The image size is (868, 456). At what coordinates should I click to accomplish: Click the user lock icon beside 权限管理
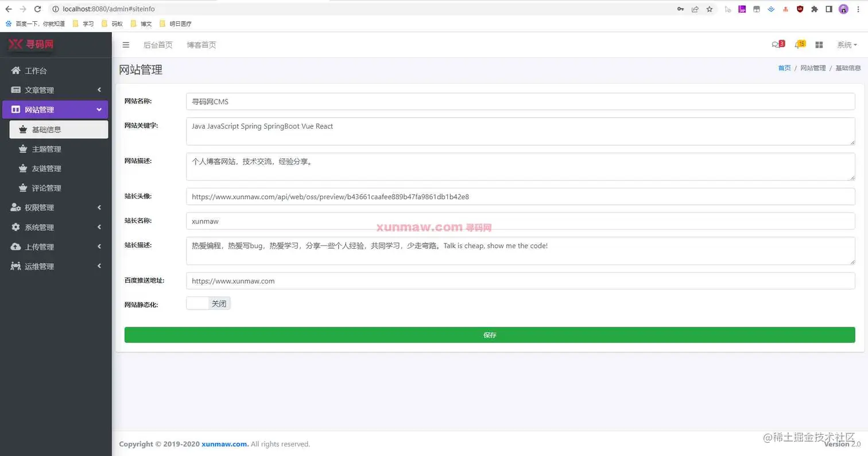tap(15, 208)
